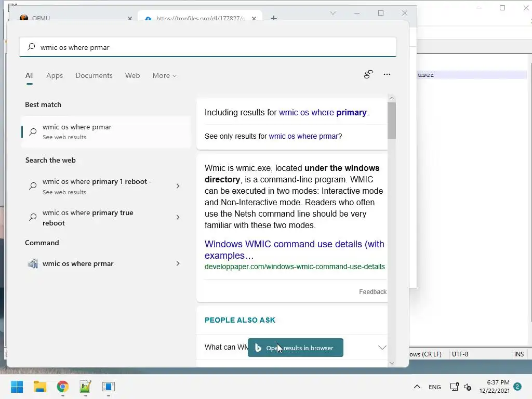Click the muted volume tray icon
Image resolution: width=532 pixels, height=399 pixels.
pos(468,387)
